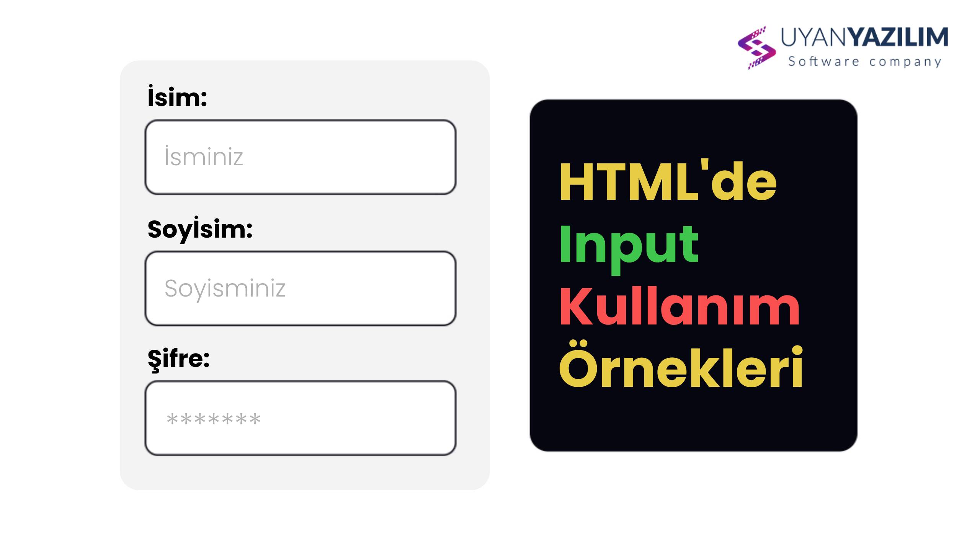The height and width of the screenshot is (551, 980).
Task: Click the İsim input field
Action: click(x=302, y=155)
